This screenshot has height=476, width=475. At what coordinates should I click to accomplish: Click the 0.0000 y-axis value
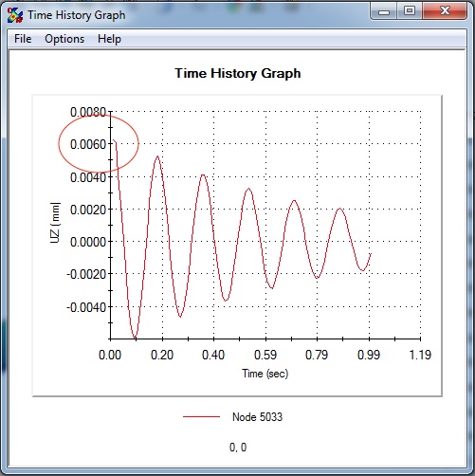click(x=88, y=242)
